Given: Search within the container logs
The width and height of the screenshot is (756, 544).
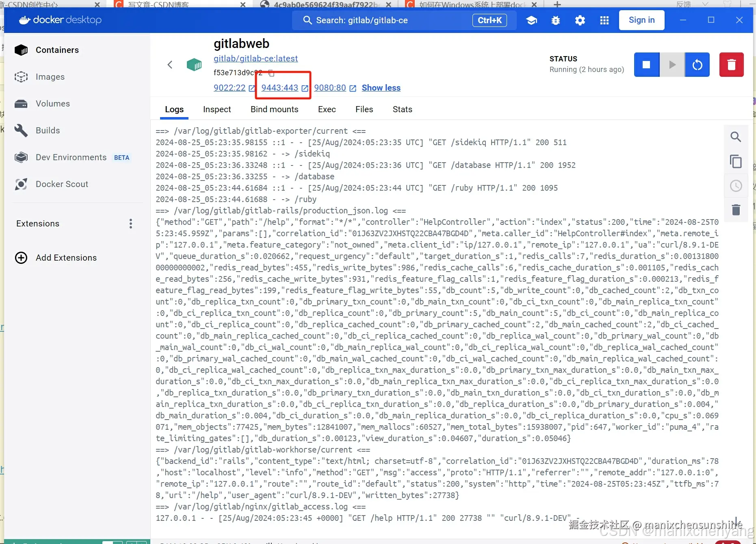Looking at the screenshot, I should 736,137.
